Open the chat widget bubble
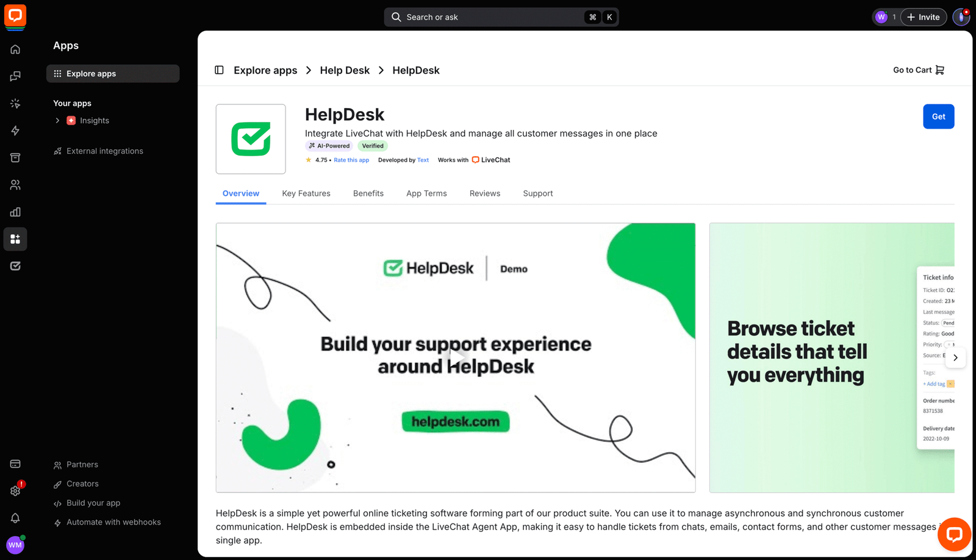 tap(954, 534)
